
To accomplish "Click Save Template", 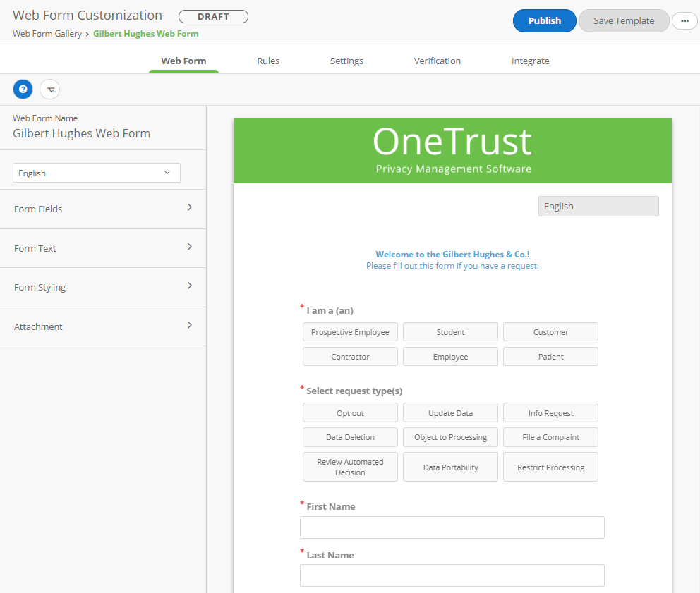I will pos(623,20).
